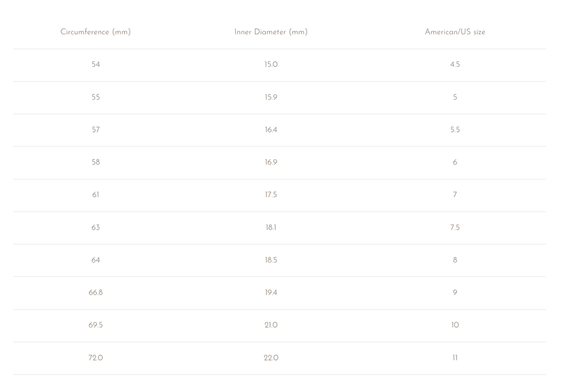Select the circumference value 54
The image size is (563, 392).
pyautogui.click(x=96, y=64)
